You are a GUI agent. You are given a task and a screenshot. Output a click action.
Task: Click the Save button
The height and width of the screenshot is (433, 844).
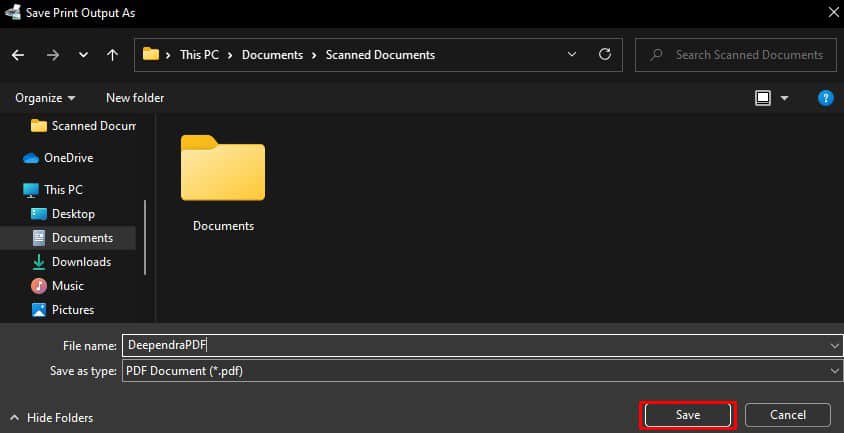[x=687, y=415]
